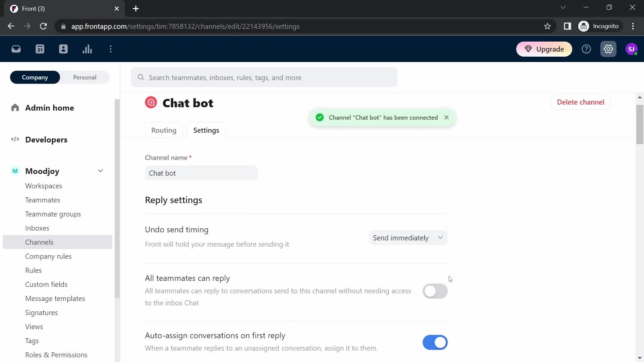Expand the Company tab selector
The width and height of the screenshot is (644, 362).
point(35,77)
